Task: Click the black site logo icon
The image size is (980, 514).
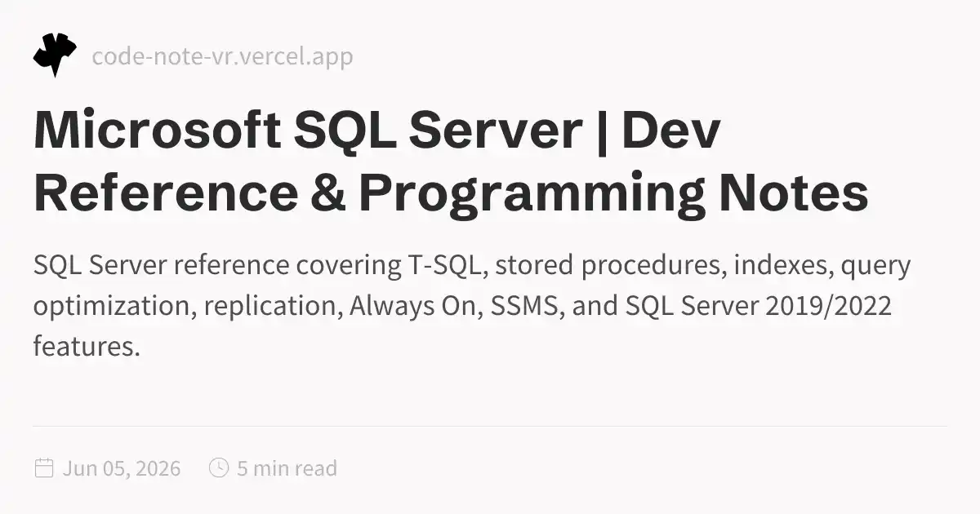Action: coord(55,56)
